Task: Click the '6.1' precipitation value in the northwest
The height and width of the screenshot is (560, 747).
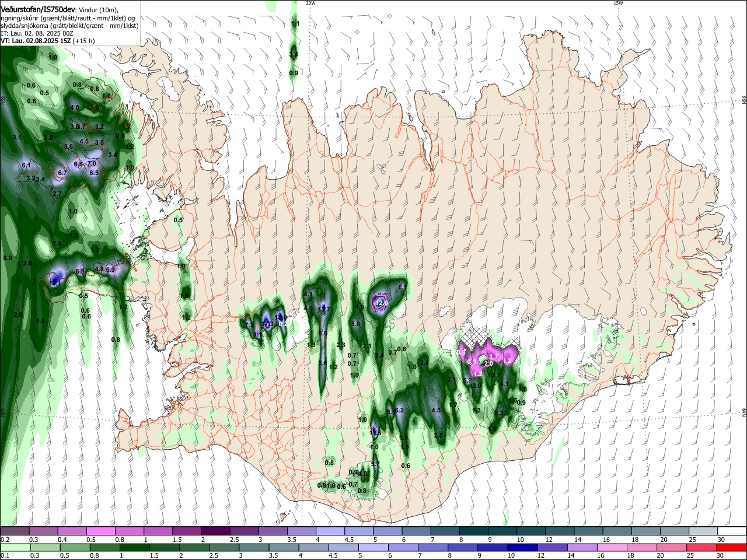Action: pos(26,166)
